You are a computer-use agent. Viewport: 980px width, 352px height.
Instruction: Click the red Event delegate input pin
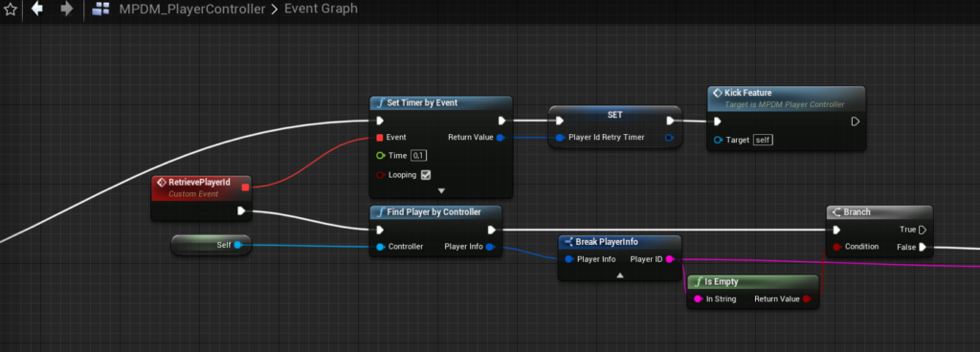pyautogui.click(x=380, y=138)
